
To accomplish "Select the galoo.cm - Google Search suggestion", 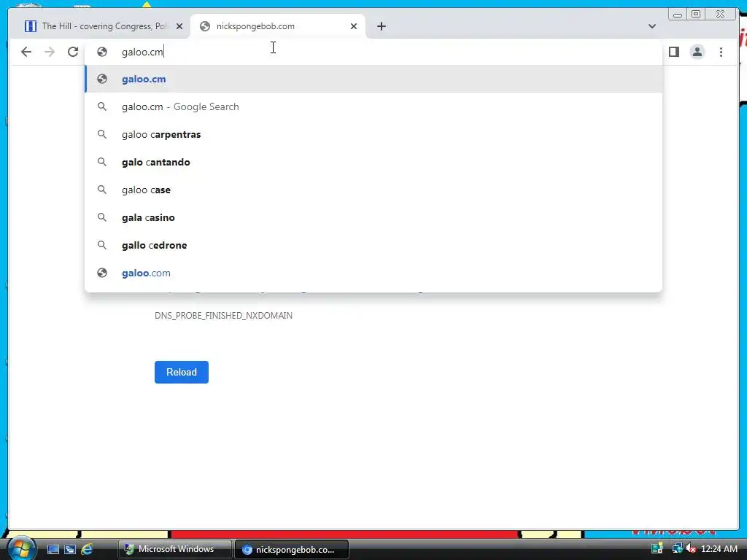I will click(x=373, y=106).
